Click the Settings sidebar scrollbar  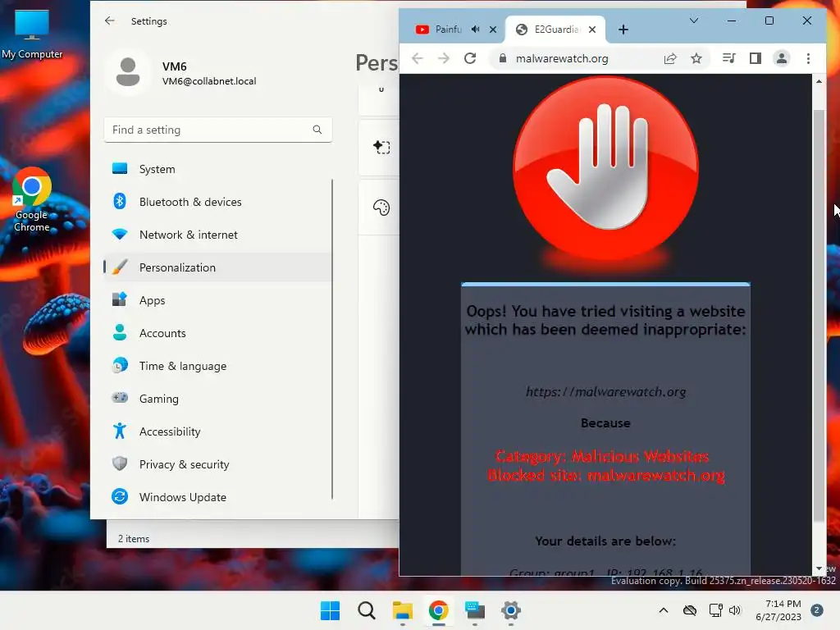click(x=332, y=339)
